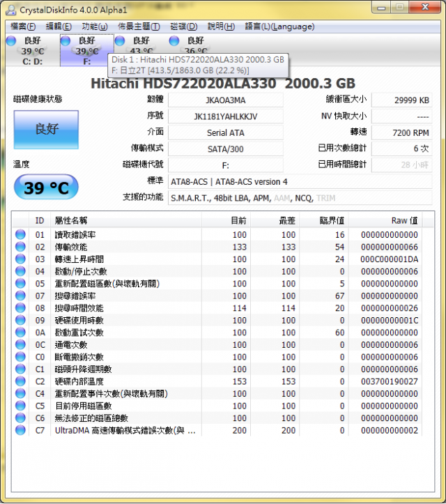
Task: Open the 編輯(E) menu
Action: 59,26
